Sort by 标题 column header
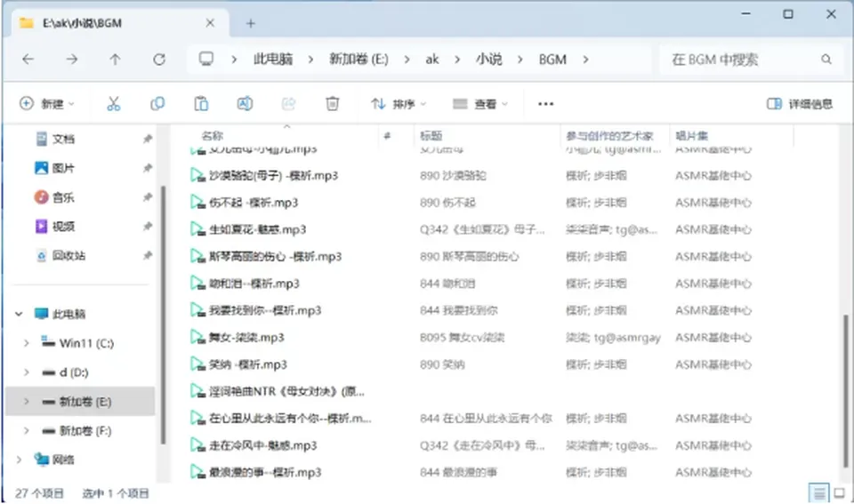This screenshot has height=504, width=854. coord(431,135)
